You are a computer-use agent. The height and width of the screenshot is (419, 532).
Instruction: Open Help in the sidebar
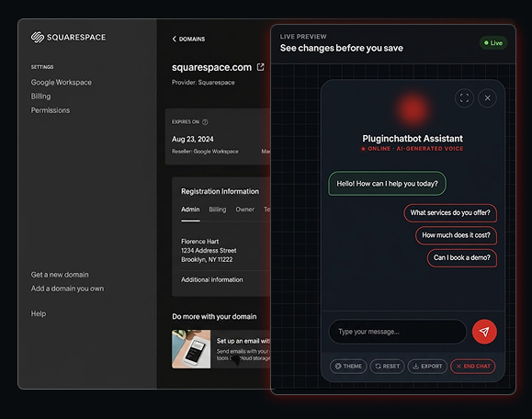tap(39, 314)
